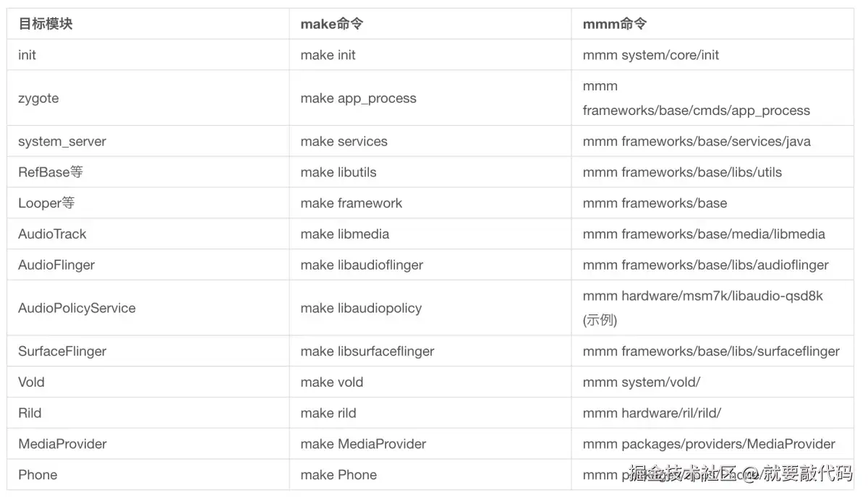Viewport: 868px width, 498px height.
Task: Select the make services cell
Action: (x=344, y=142)
